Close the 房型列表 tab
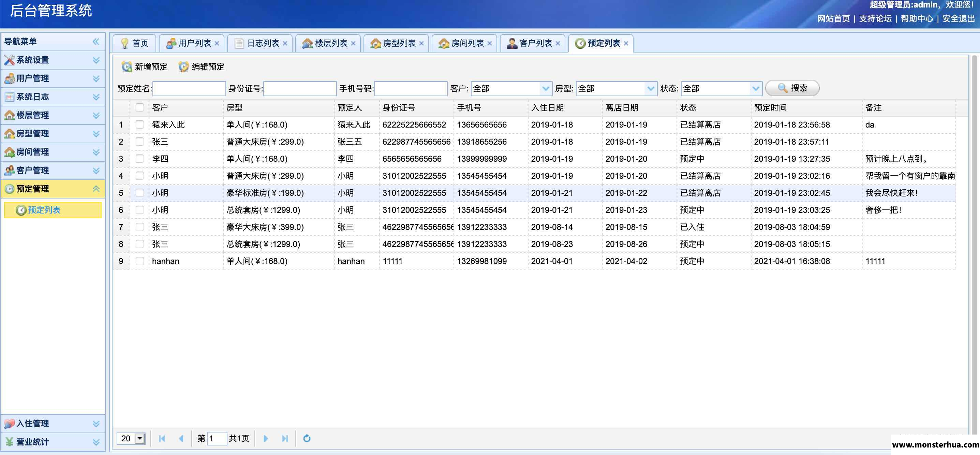 coord(421,43)
